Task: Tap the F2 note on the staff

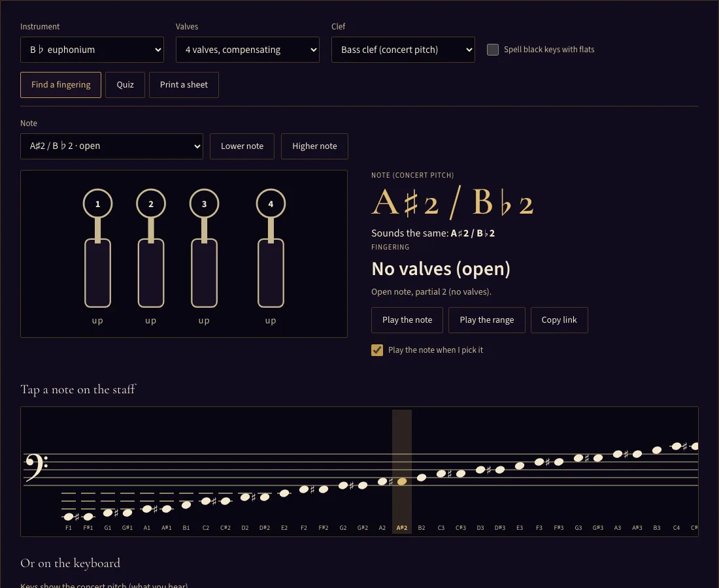Action: pos(303,489)
